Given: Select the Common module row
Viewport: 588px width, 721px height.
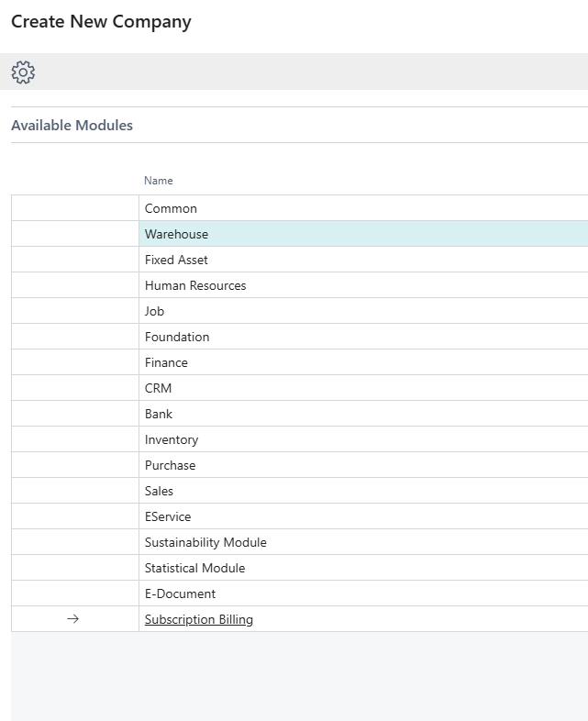Looking at the screenshot, I should coord(171,208).
